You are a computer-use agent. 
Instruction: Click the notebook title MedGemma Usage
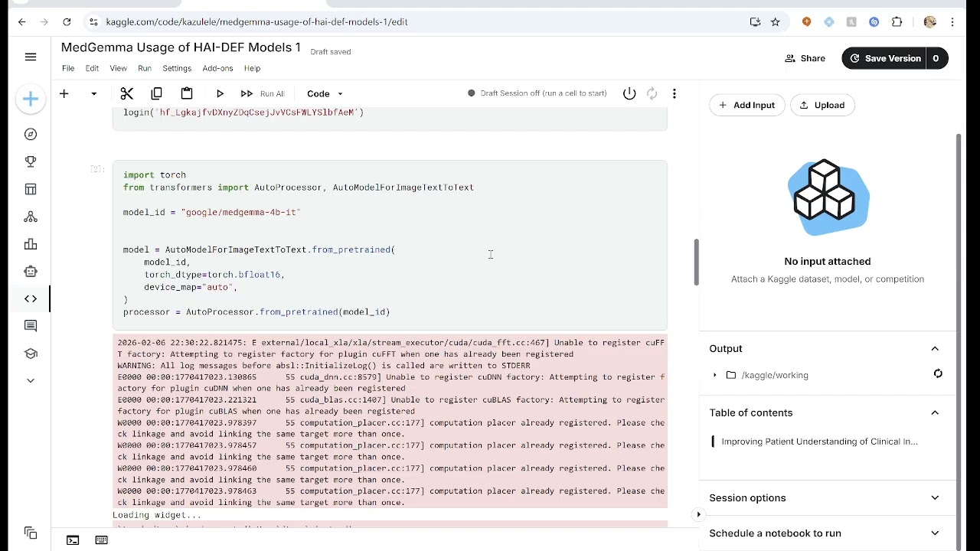181,47
